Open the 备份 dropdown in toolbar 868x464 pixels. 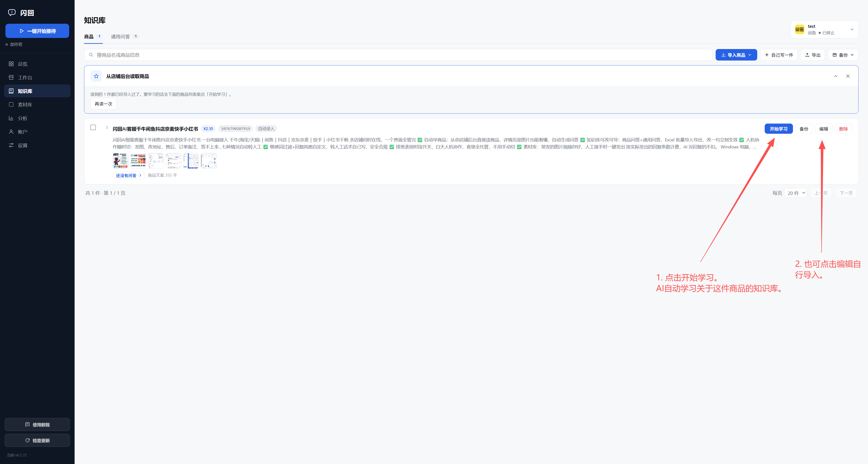[843, 55]
